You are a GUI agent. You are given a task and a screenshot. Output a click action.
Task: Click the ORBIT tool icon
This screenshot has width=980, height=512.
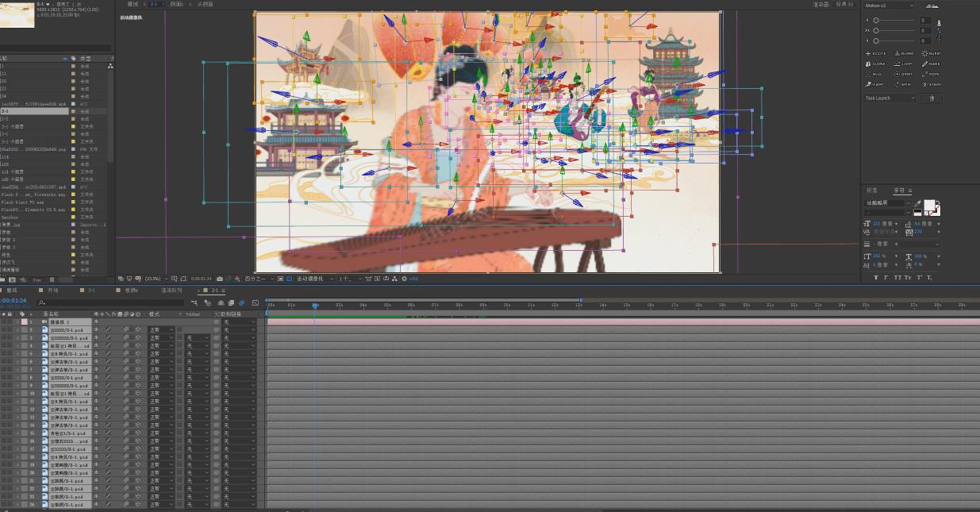(x=904, y=74)
